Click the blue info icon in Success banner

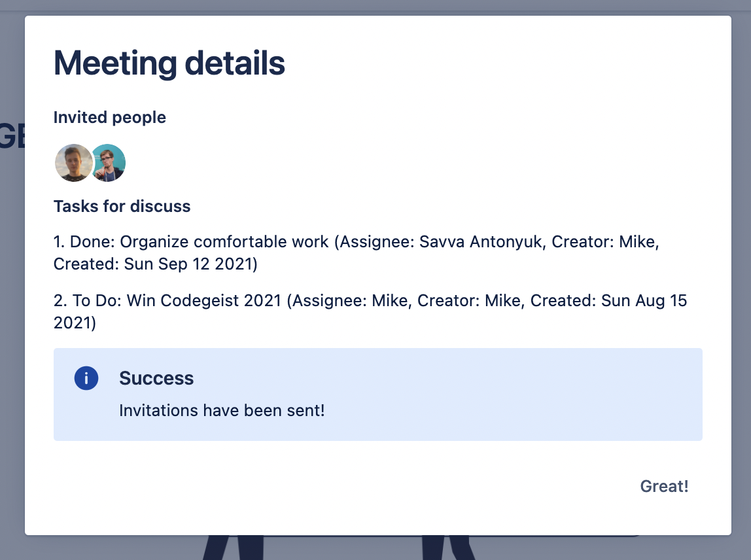point(86,378)
